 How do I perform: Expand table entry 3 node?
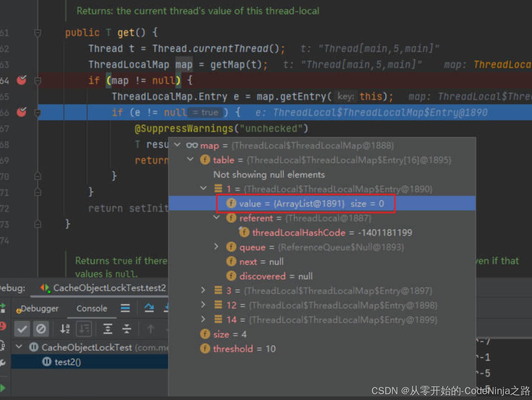click(203, 290)
